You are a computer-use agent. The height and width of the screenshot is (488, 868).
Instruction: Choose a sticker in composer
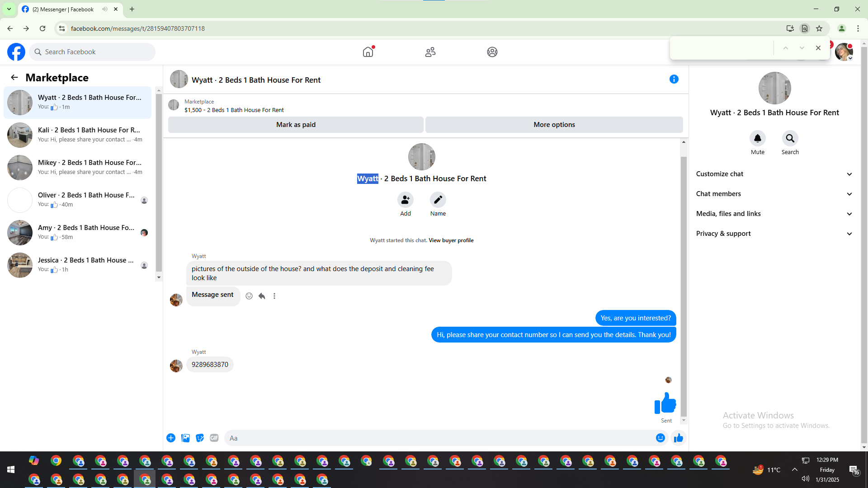pos(200,438)
